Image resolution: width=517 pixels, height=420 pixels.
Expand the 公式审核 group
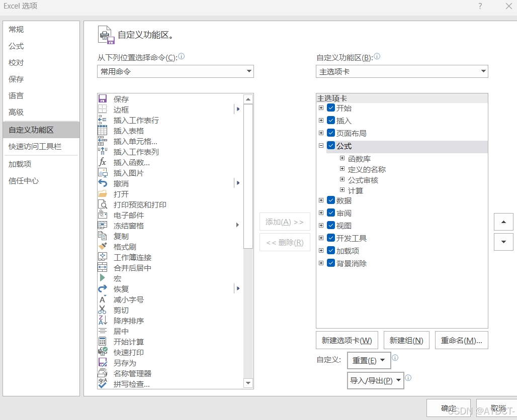(342, 179)
